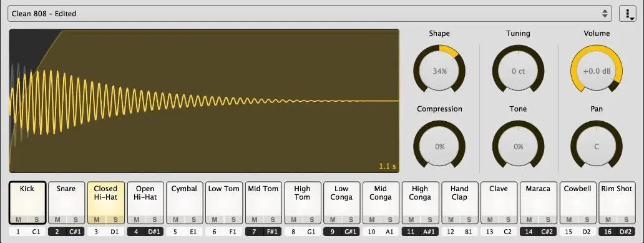
Task: Click the 1.1 s length readout
Action: pyautogui.click(x=388, y=167)
